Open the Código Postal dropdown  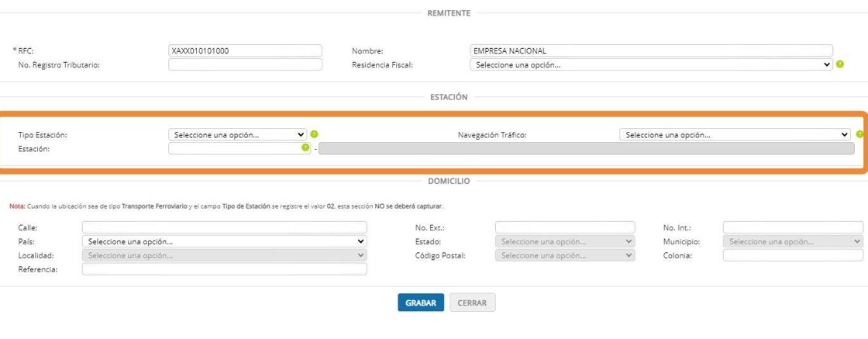[565, 255]
